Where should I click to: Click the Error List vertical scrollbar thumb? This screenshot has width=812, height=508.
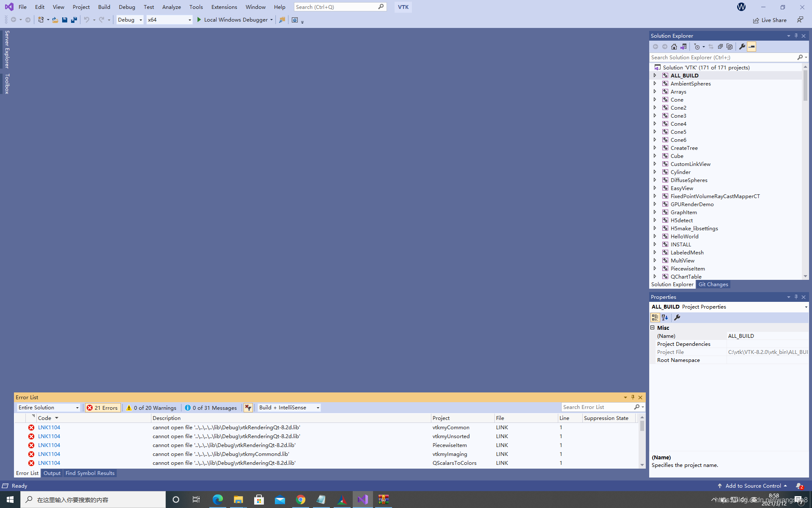pos(642,425)
